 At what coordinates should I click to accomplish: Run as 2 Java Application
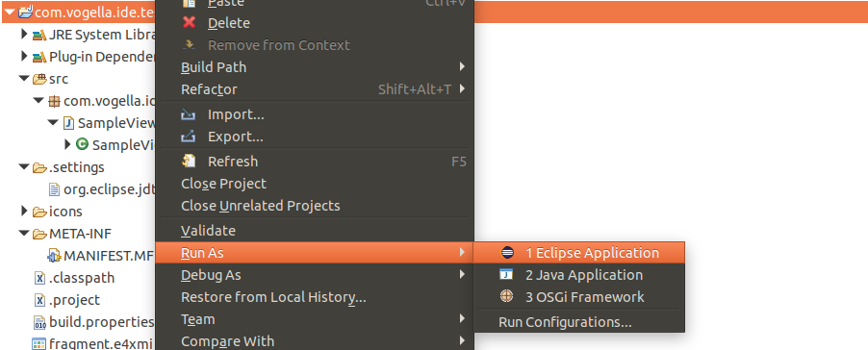click(579, 275)
